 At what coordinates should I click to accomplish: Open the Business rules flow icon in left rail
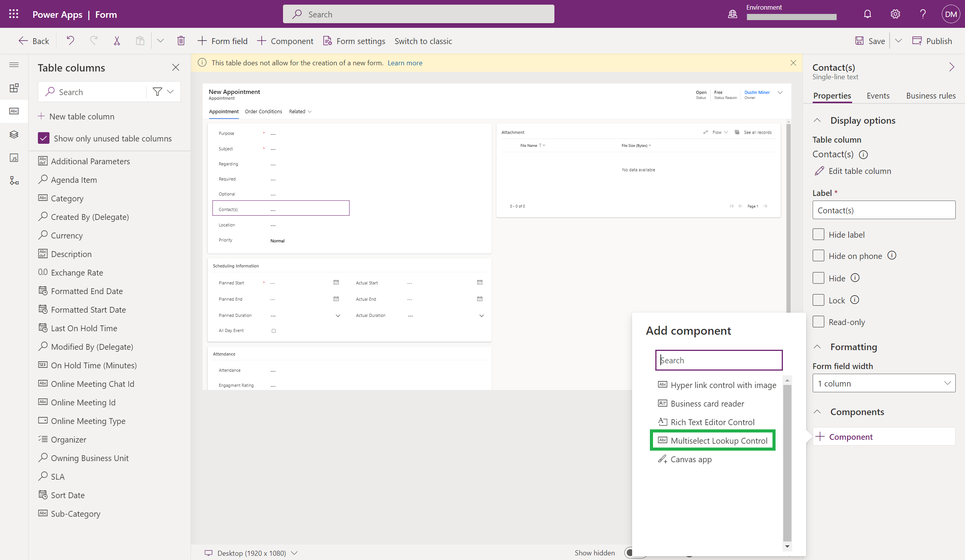pos(14,180)
